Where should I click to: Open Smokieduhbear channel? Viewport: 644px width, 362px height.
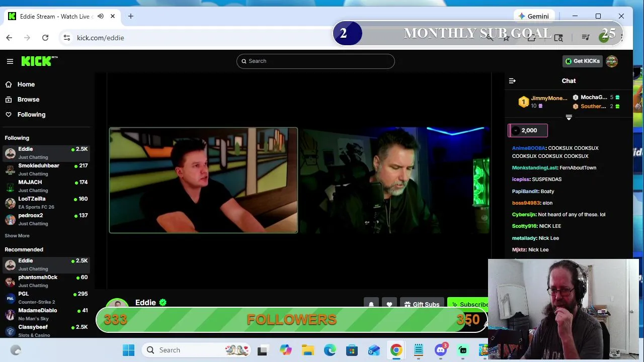46,169
